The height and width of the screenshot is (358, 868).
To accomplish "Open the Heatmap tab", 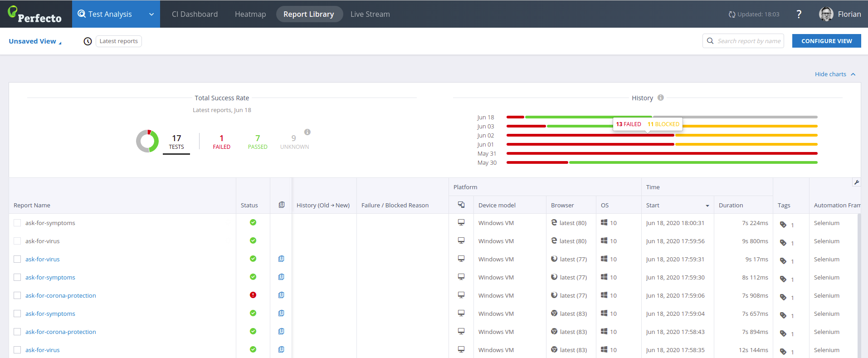I will [x=250, y=14].
